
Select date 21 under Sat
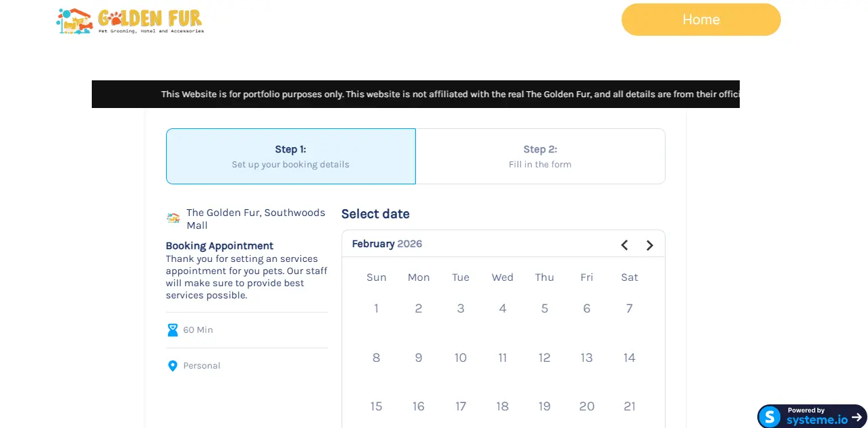pyautogui.click(x=629, y=406)
